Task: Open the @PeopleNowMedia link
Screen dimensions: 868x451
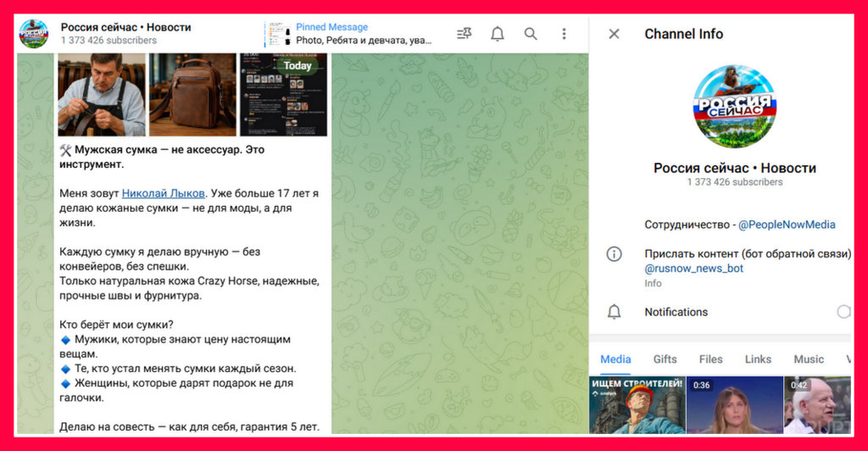Action: pyautogui.click(x=786, y=225)
